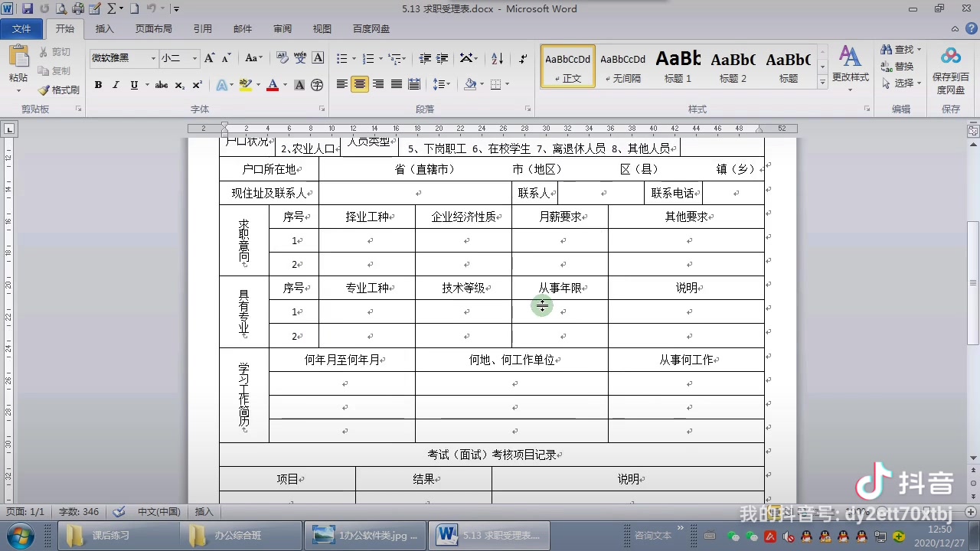Screen dimensions: 980x551
Task: Open the Change Case (Aa) dropdown
Action: point(253,58)
